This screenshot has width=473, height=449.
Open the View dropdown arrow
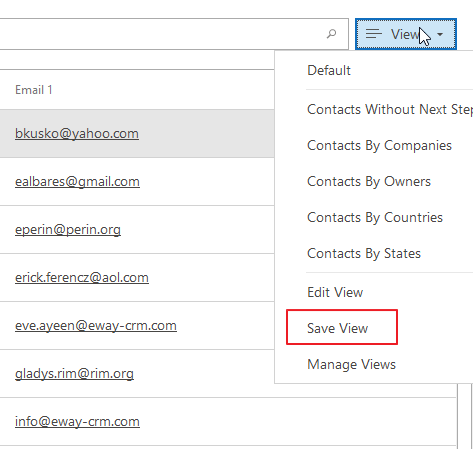point(440,34)
